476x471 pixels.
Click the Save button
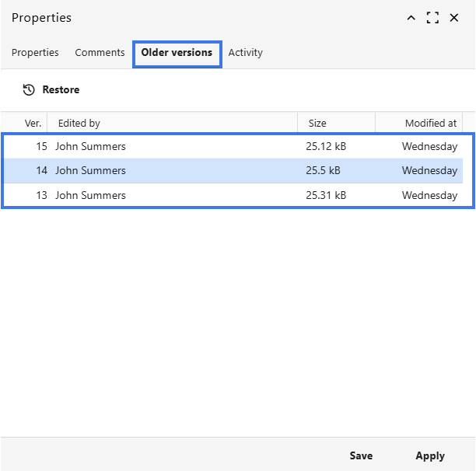(361, 455)
